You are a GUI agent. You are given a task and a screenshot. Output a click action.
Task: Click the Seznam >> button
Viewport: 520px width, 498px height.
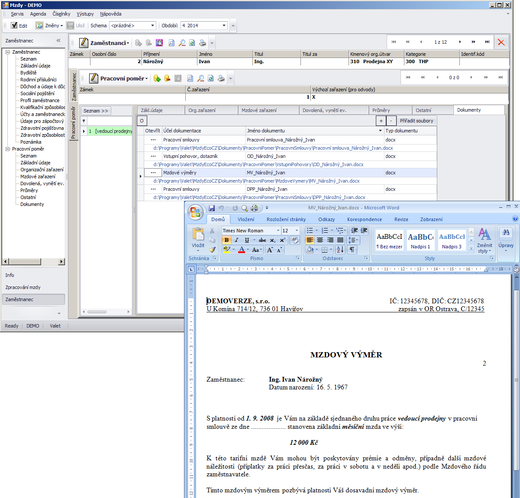[96, 111]
